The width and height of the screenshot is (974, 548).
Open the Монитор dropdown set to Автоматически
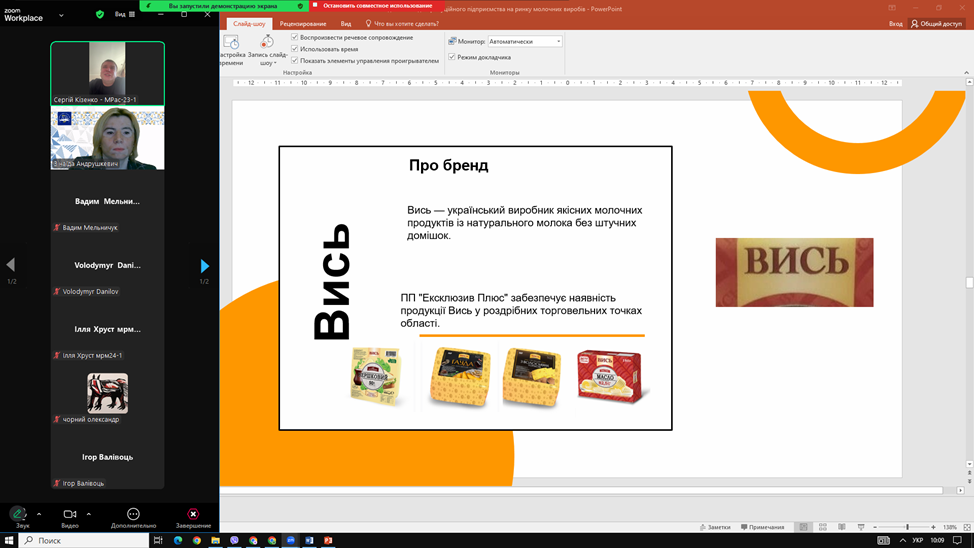(525, 41)
